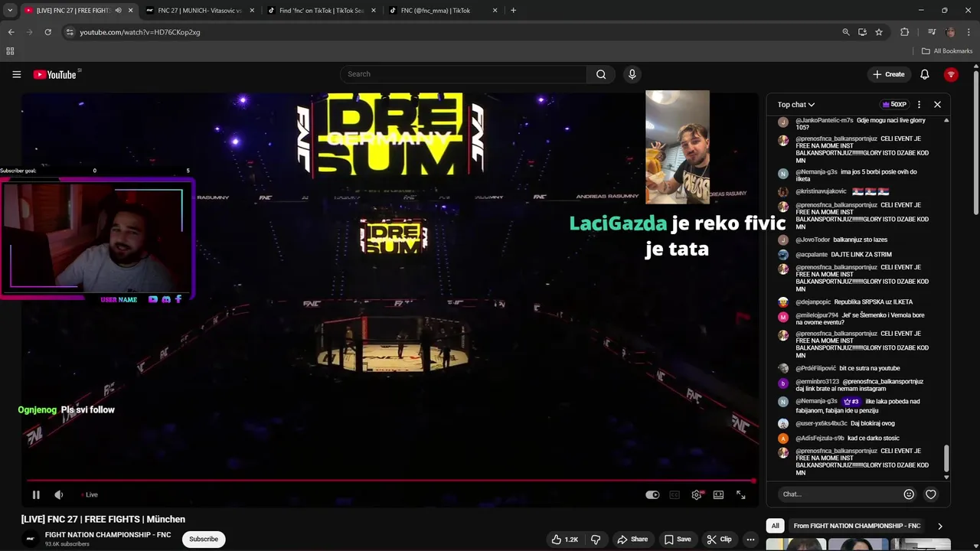Screen dimensions: 980x551
Task: Select the All filter chip
Action: click(775, 526)
